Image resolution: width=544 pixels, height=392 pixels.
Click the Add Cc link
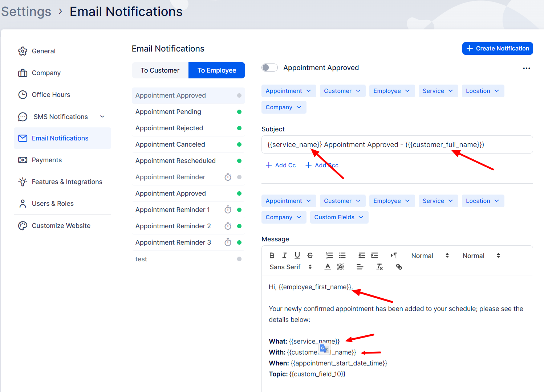(281, 165)
